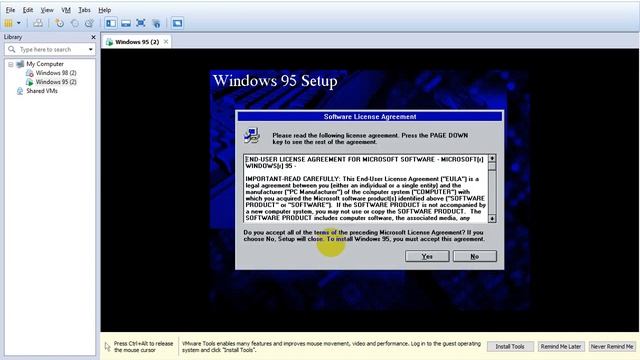The height and width of the screenshot is (360, 640).
Task: Toggle the Library sidebar view icon
Action: click(x=111, y=23)
